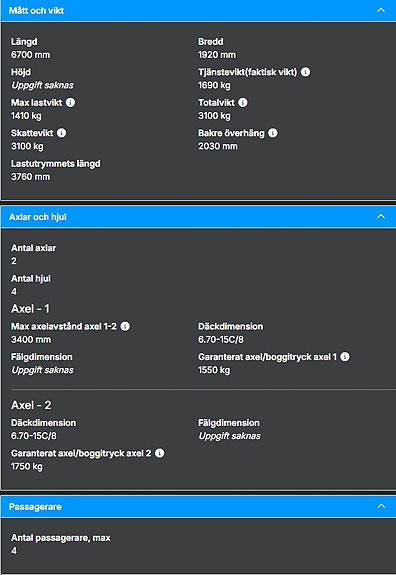This screenshot has height=575, width=396.
Task: Select the Bredd value 1920 mm
Action: [217, 55]
